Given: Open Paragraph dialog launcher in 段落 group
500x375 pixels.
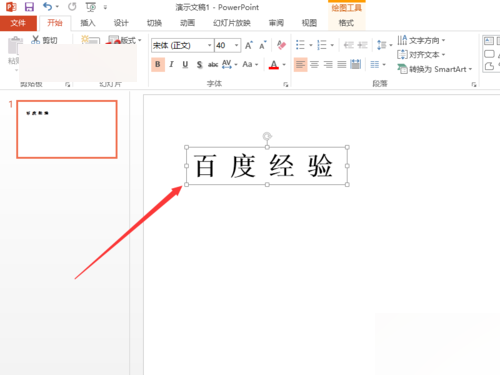Looking at the screenshot, I should click(474, 85).
